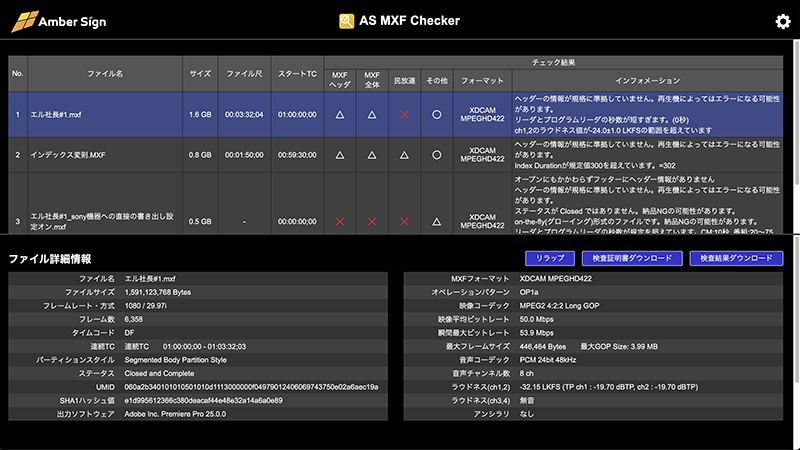800x450 pixels.
Task: Click 民放連 triangle for インデックス変則.MXF
Action: pyautogui.click(x=404, y=155)
